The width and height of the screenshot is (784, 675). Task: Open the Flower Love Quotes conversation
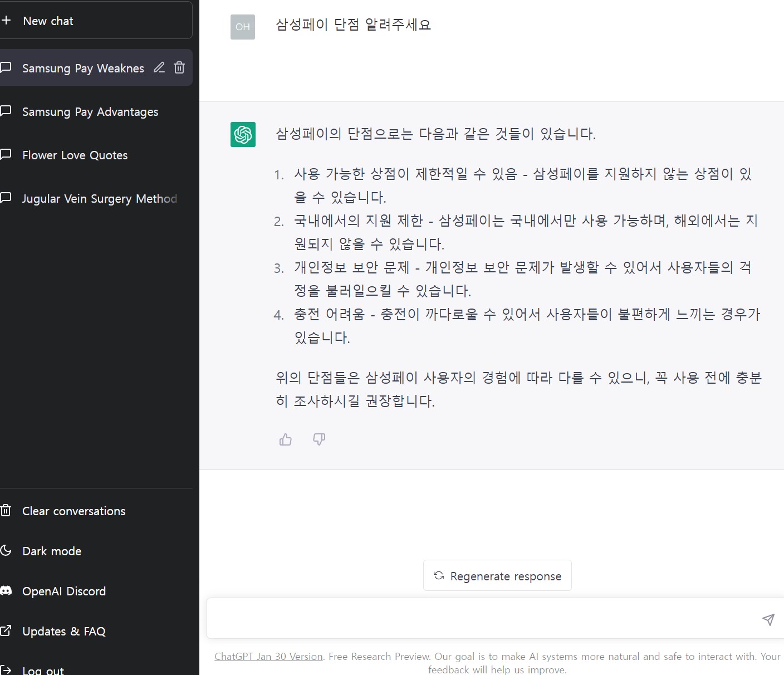(96, 155)
